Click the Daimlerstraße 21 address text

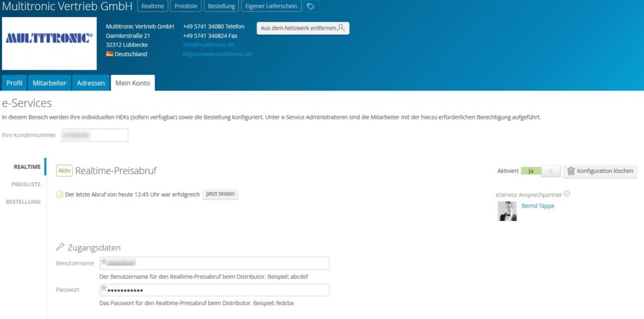(128, 36)
